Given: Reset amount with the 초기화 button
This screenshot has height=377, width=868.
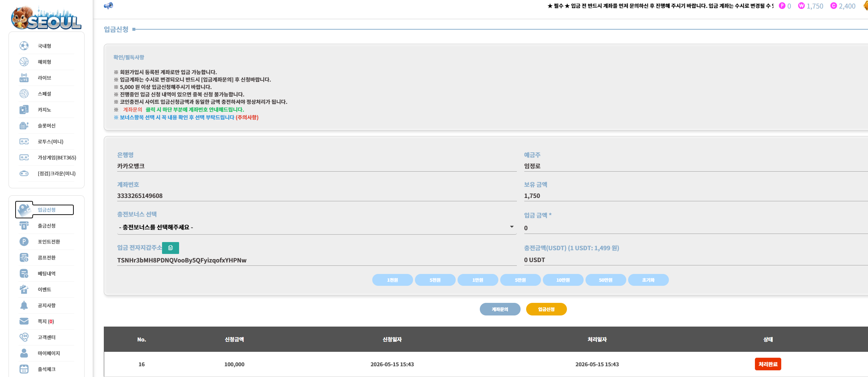Looking at the screenshot, I should point(648,280).
